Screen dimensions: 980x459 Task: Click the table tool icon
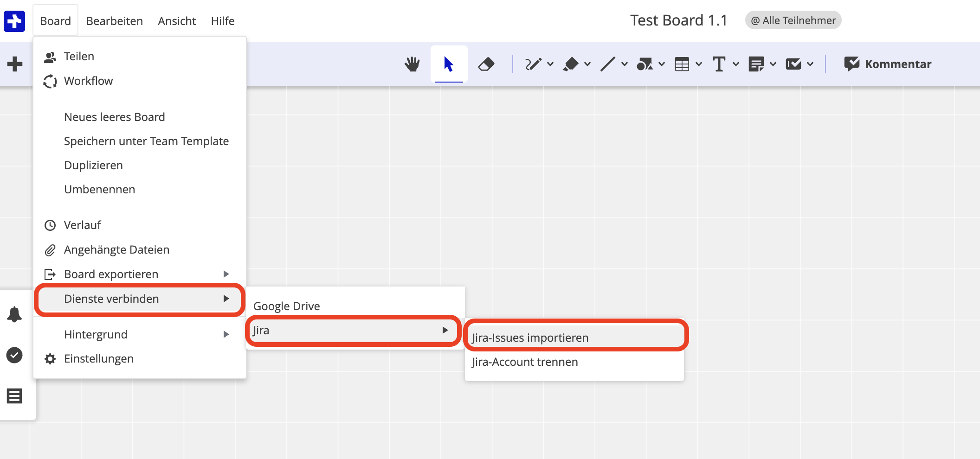[x=682, y=64]
